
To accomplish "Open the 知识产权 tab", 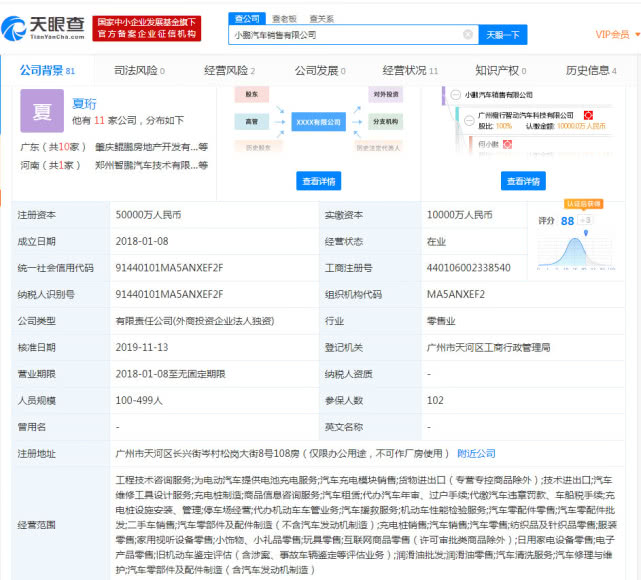I will (501, 71).
